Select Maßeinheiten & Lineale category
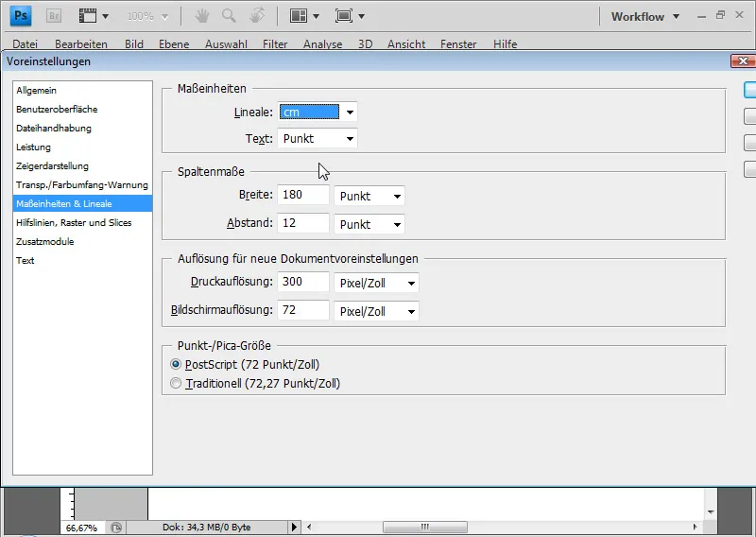This screenshot has height=537, width=756. 82,203
